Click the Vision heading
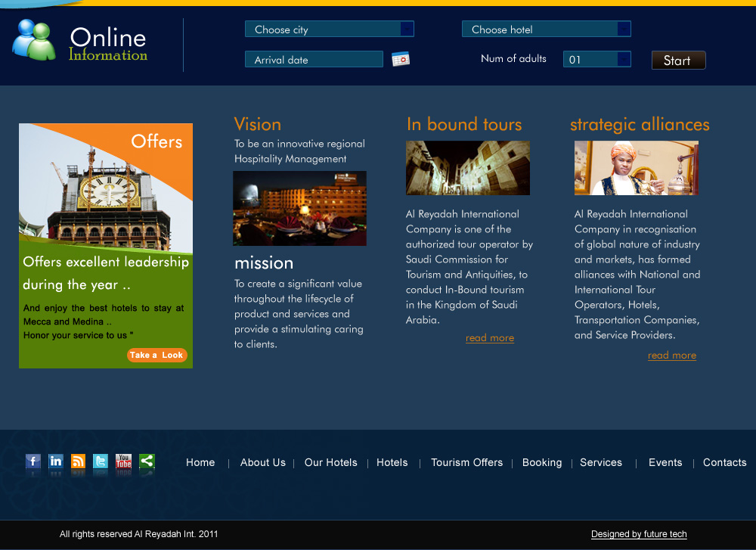 (258, 124)
